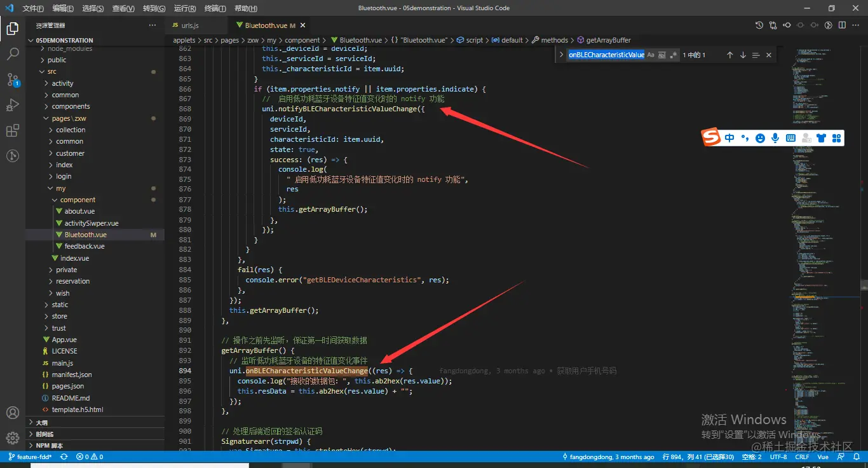Click Sogou IME emoji smiley icon
Screen dimensions: 868x468
[x=760, y=137]
